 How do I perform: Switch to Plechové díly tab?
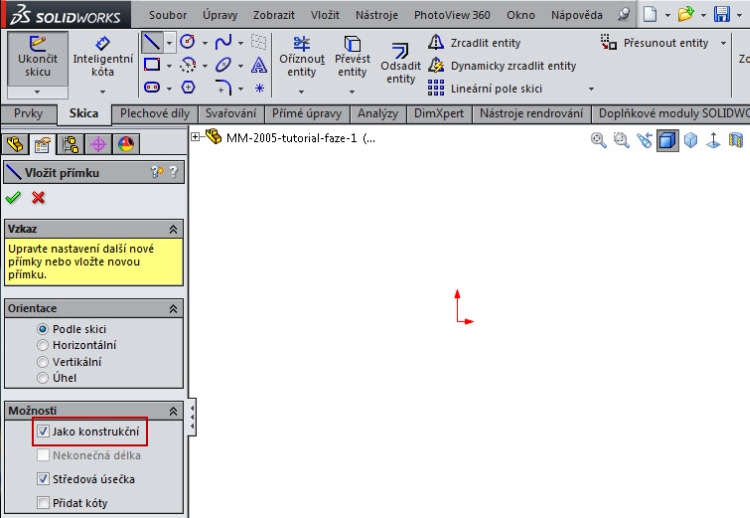[x=154, y=113]
